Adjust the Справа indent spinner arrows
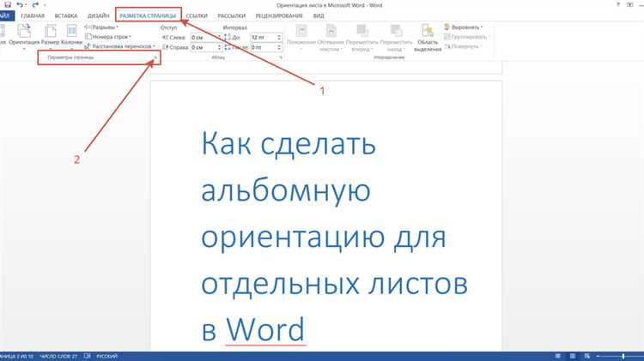644x361 pixels. [220, 47]
